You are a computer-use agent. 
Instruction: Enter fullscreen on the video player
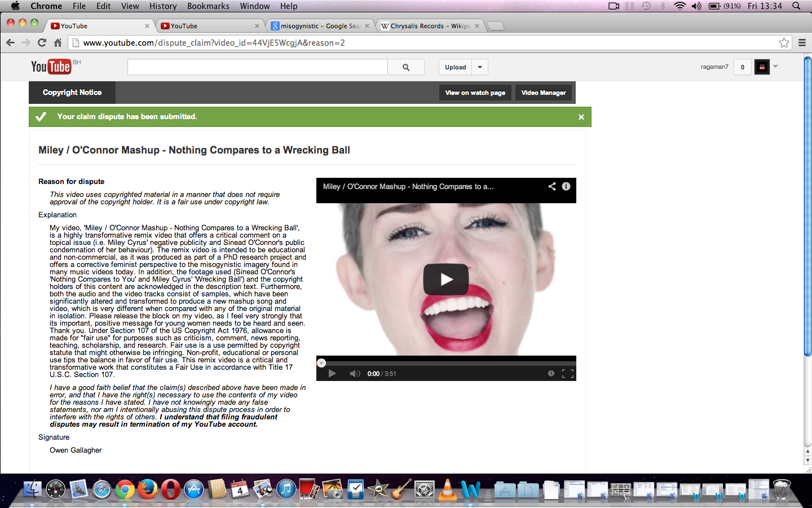pyautogui.click(x=568, y=374)
